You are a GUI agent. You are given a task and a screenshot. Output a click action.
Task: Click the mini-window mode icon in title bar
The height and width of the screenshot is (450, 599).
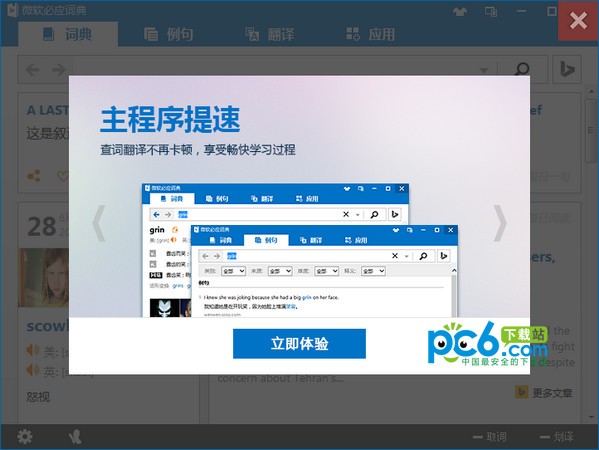tap(491, 11)
